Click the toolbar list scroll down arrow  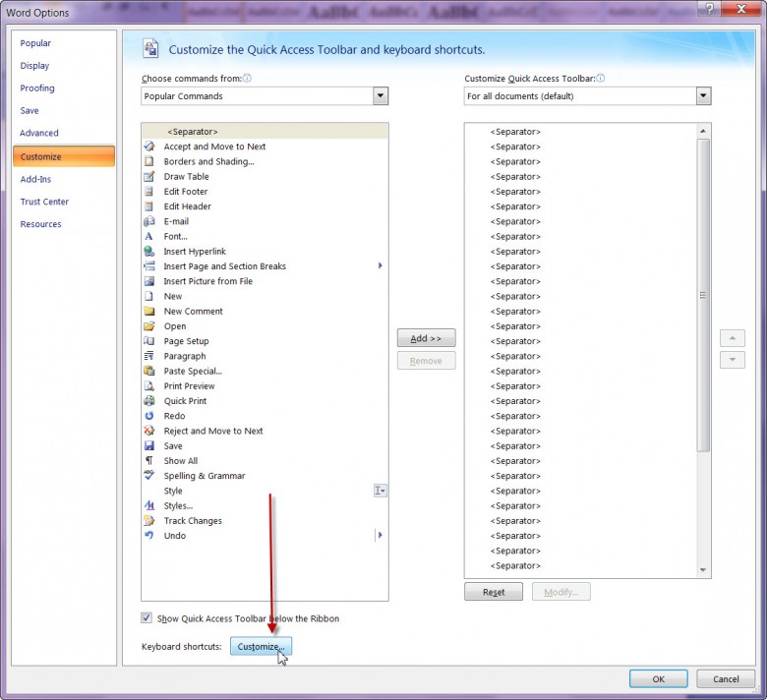[x=703, y=570]
